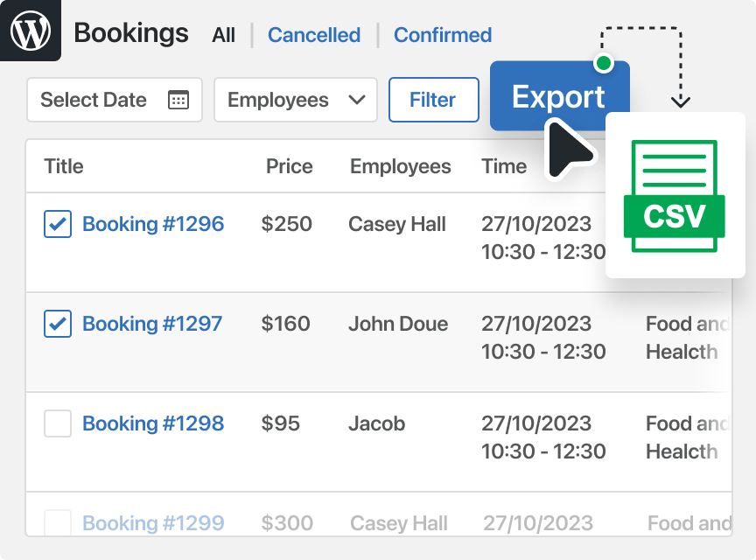Sort by the Price column header
This screenshot has height=560, width=756.
click(x=290, y=166)
